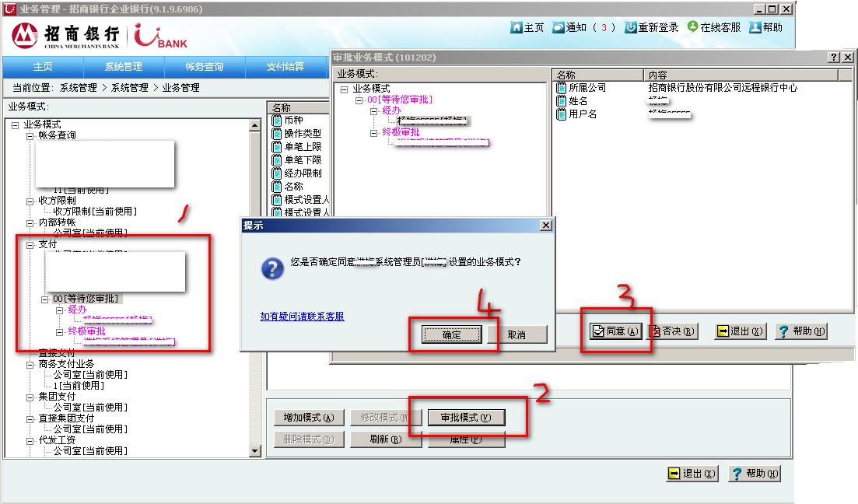The height and width of the screenshot is (504, 858).
Task: Follow the 如有疑问请联系客服 link
Action: coord(302,317)
